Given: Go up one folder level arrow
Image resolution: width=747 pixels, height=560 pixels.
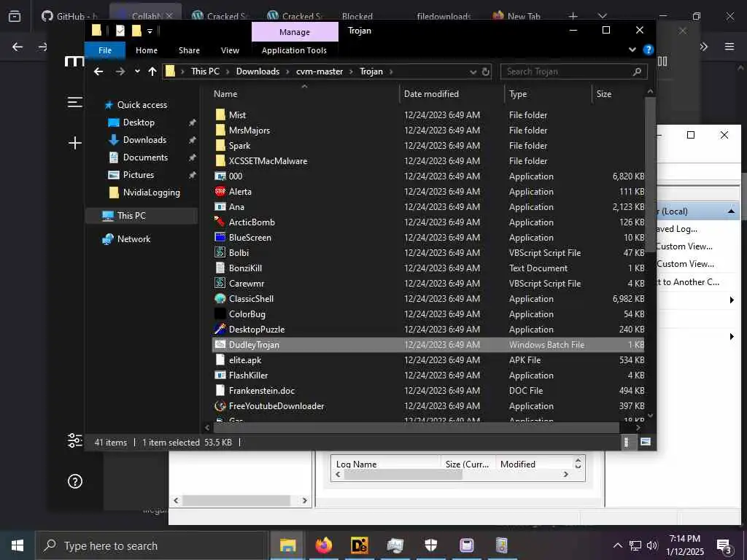Looking at the screenshot, I should coord(152,71).
